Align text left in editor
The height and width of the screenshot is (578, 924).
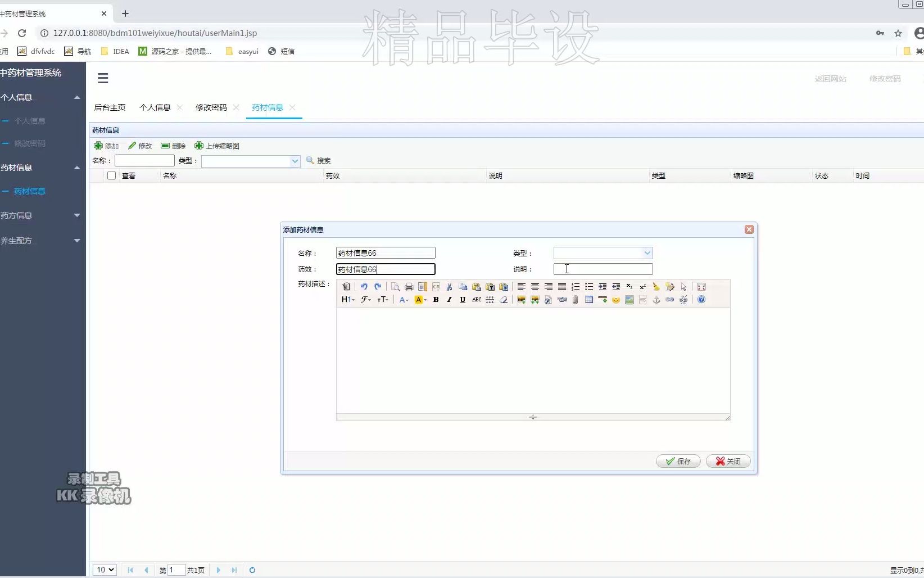[521, 287]
